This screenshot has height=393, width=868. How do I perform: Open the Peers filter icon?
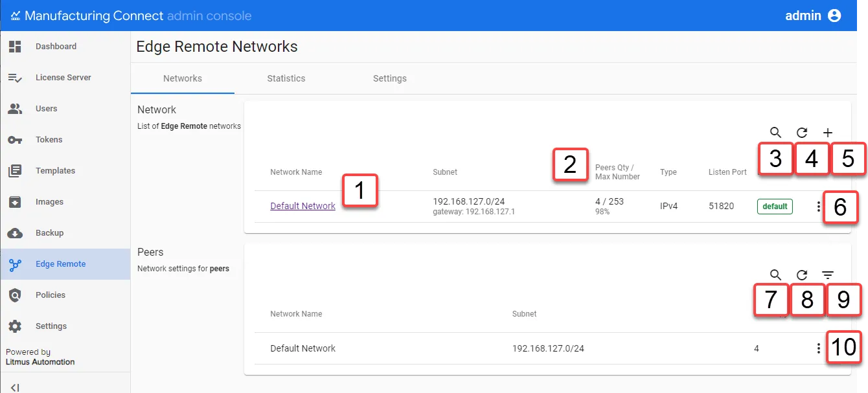(828, 275)
